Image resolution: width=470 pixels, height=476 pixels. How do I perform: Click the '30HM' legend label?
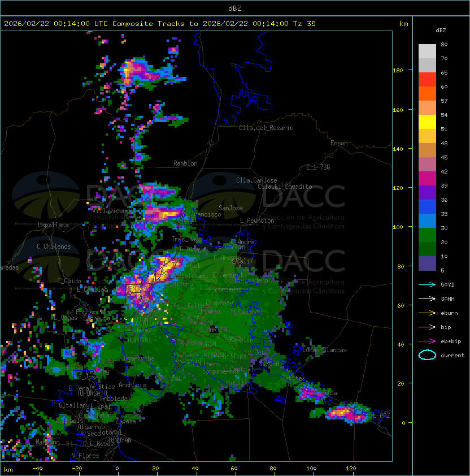tap(447, 299)
